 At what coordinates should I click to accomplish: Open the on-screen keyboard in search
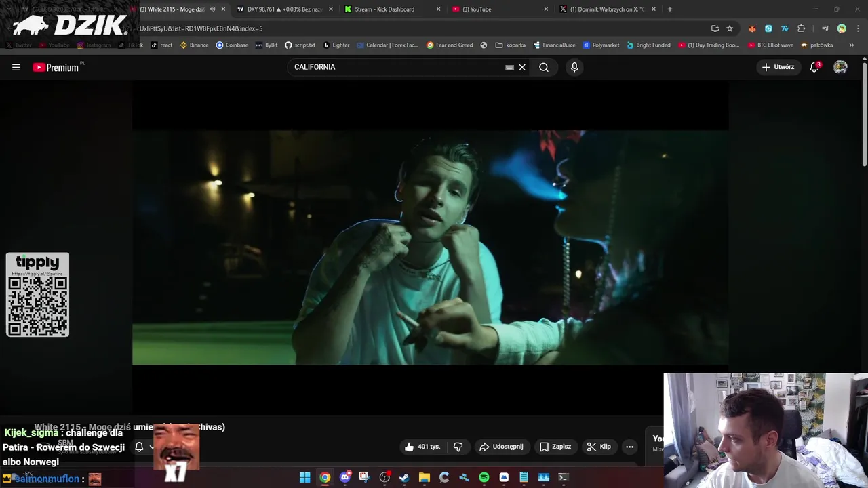(509, 67)
